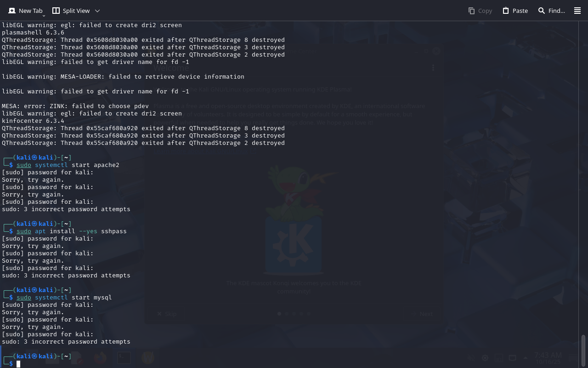Open the hamburger menu in the toolbar
This screenshot has height=368, width=588.
[x=577, y=11]
